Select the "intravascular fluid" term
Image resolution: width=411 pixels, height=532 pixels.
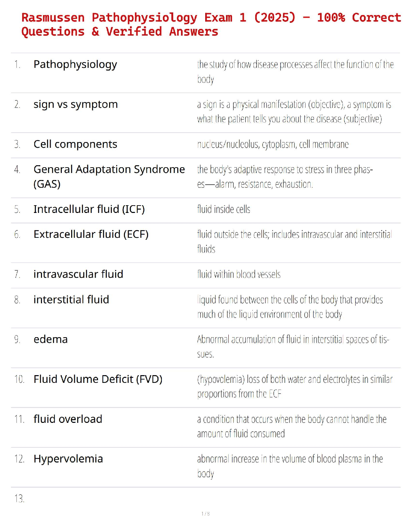click(x=78, y=274)
